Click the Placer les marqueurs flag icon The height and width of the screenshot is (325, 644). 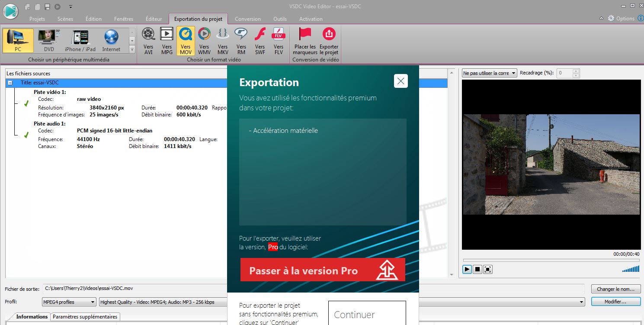[x=305, y=41]
